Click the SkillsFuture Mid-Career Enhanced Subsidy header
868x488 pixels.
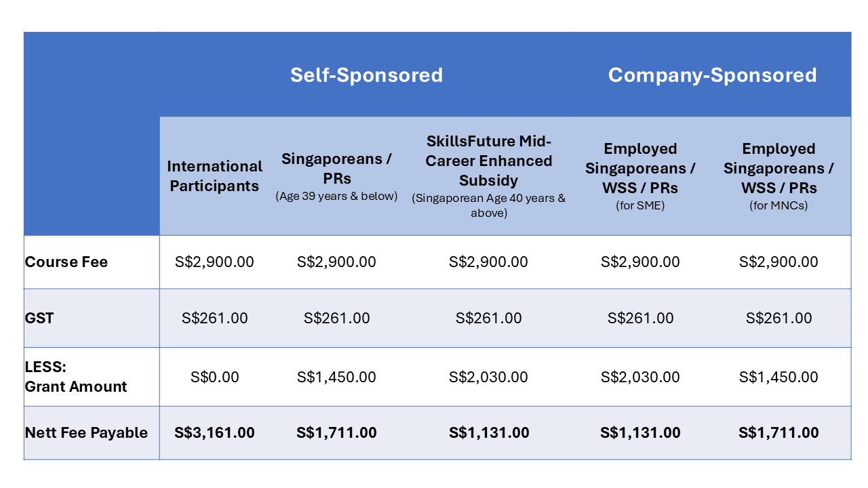click(x=488, y=176)
